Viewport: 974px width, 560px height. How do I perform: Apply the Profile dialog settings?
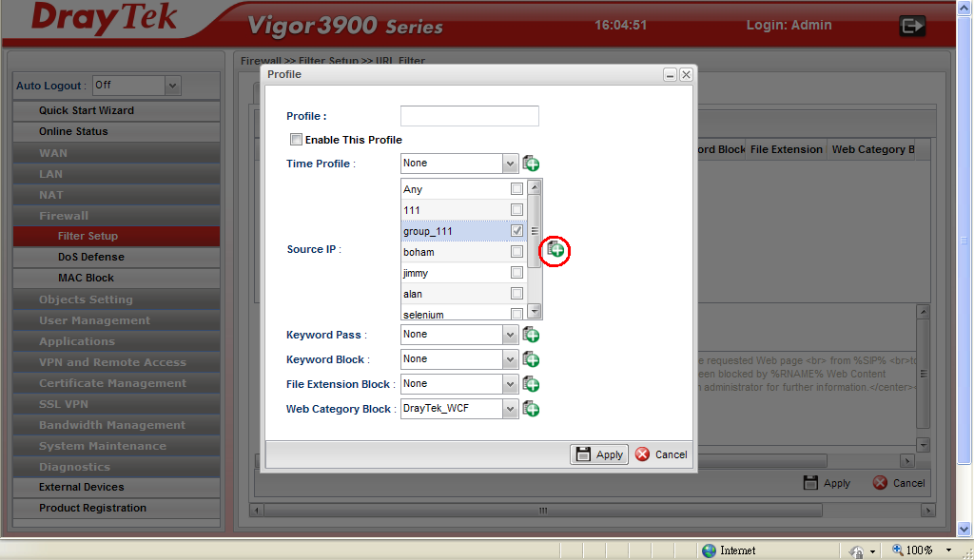(599, 454)
